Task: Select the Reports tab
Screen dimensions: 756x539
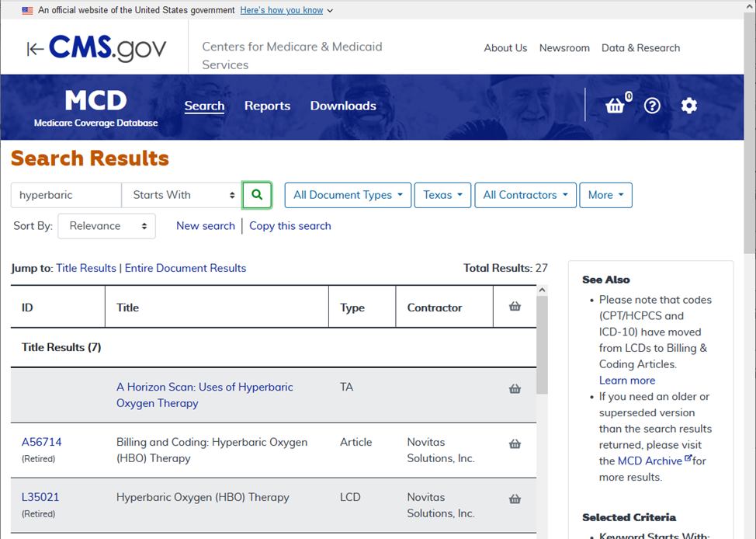Action: tap(267, 106)
